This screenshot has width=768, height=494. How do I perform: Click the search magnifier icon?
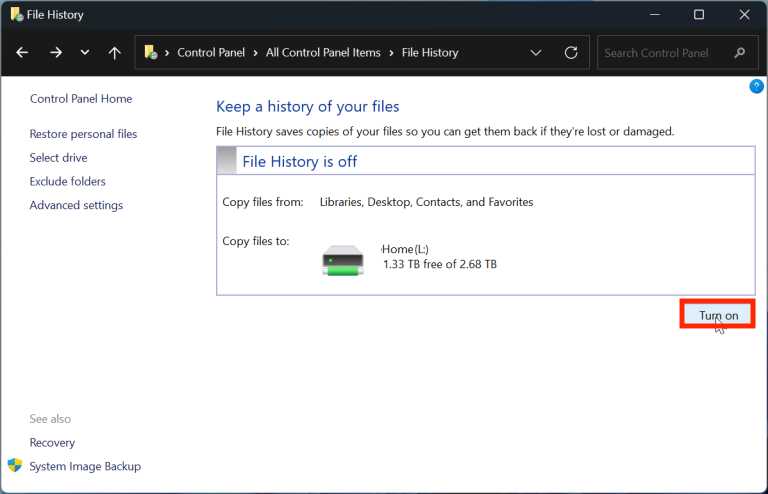[740, 52]
